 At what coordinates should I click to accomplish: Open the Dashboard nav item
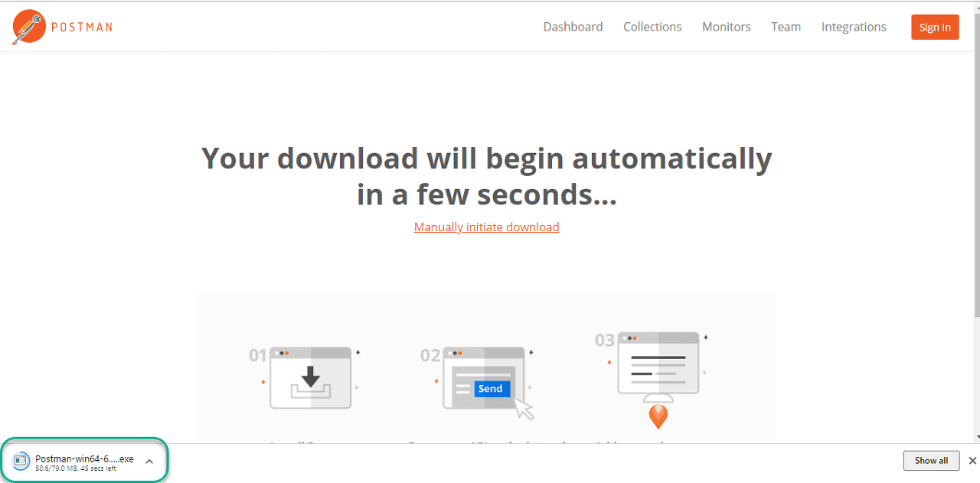coord(573,27)
